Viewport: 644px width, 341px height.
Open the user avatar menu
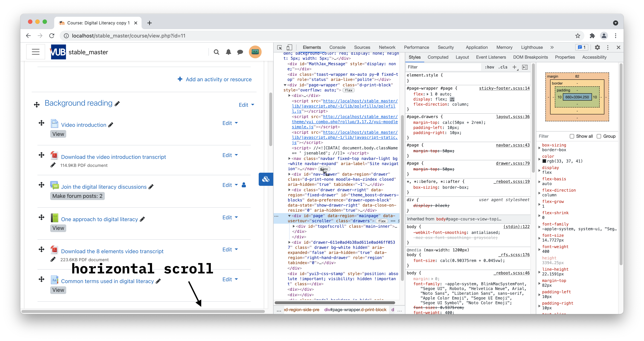tap(255, 52)
